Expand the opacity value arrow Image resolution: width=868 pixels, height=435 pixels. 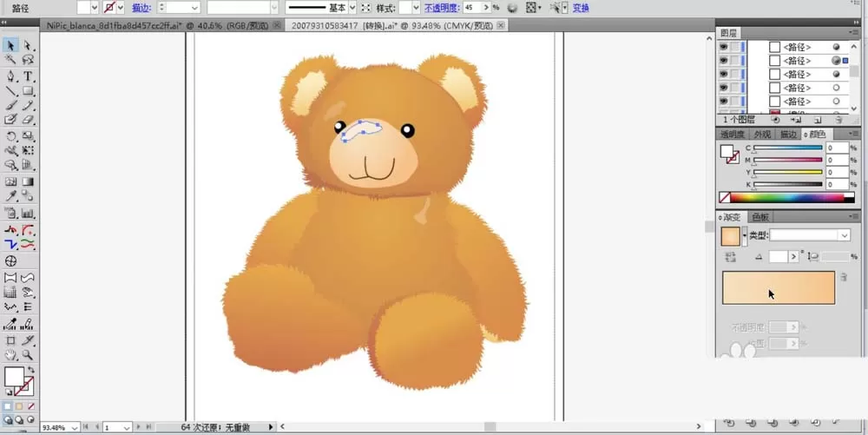pos(486,8)
